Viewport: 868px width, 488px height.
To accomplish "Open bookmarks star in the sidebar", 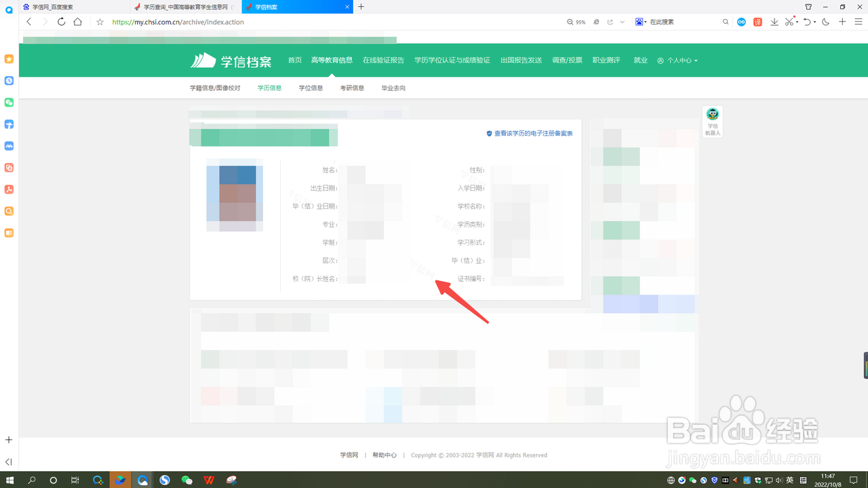I will tap(9, 59).
